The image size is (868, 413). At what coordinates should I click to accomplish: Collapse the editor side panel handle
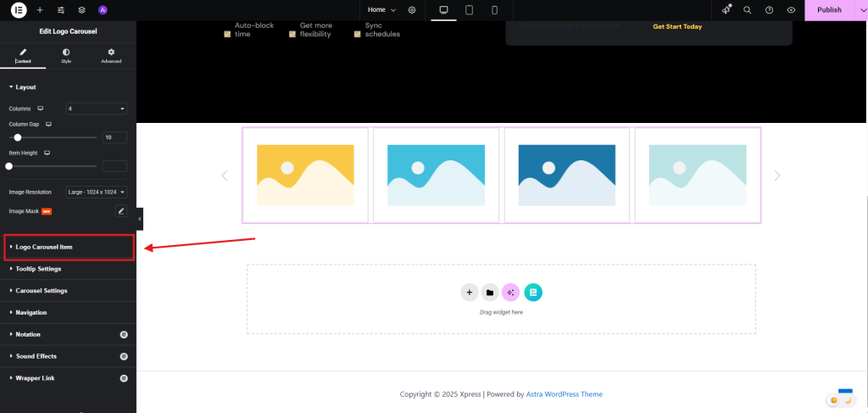140,219
